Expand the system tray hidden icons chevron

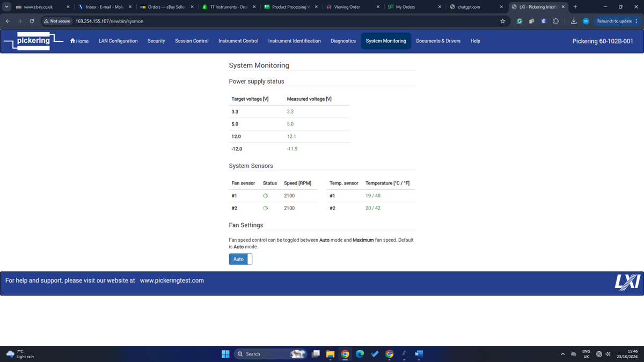(563, 354)
